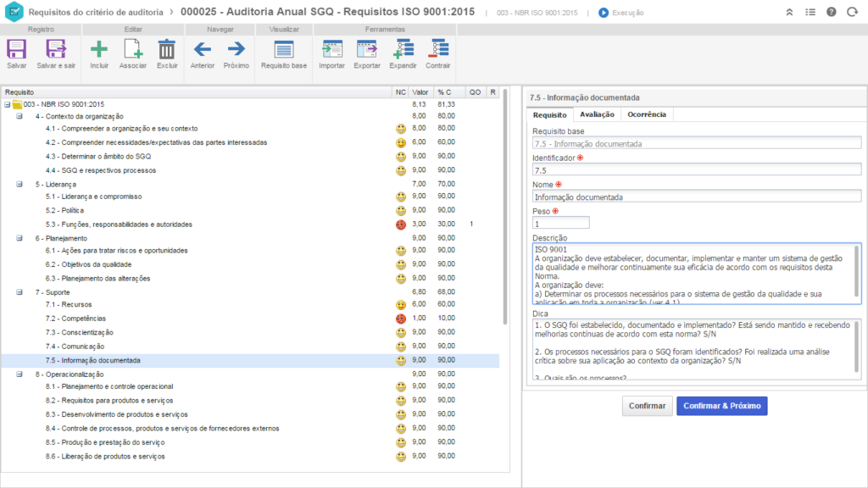The width and height of the screenshot is (868, 488).
Task: Click into the Peso input field
Action: pyautogui.click(x=560, y=223)
